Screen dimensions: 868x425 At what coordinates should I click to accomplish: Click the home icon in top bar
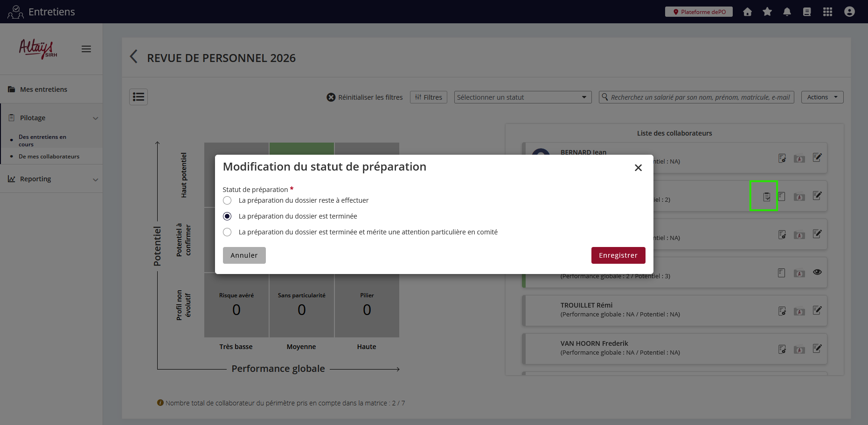(747, 12)
